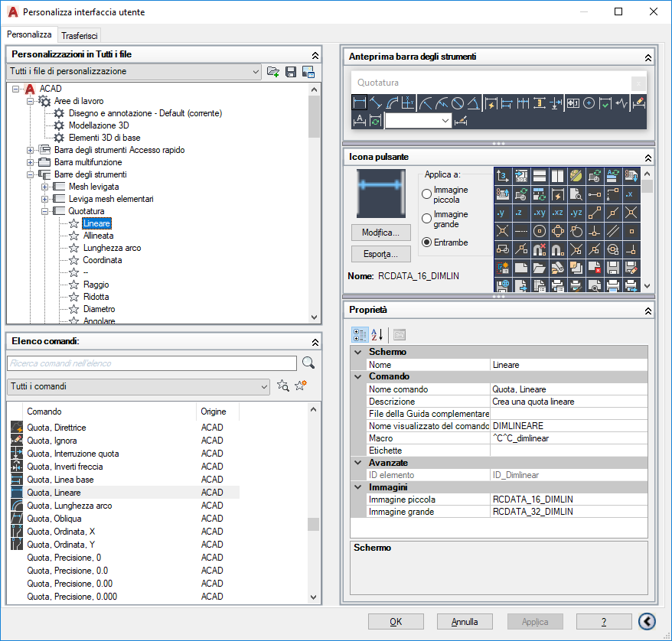
Task: Open help with ? button
Action: pyautogui.click(x=604, y=622)
